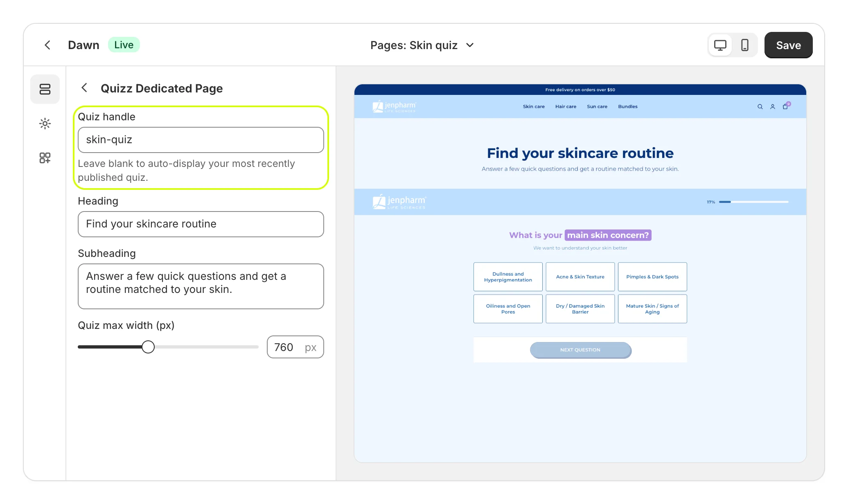Click the 'Find your skincare routine' preview heading
This screenshot has height=504, width=848.
point(580,153)
